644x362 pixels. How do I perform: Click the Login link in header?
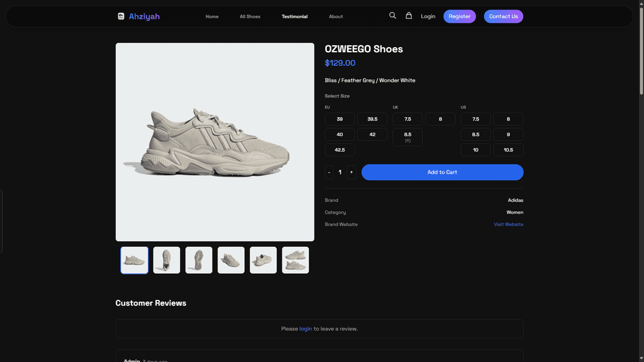click(x=428, y=16)
